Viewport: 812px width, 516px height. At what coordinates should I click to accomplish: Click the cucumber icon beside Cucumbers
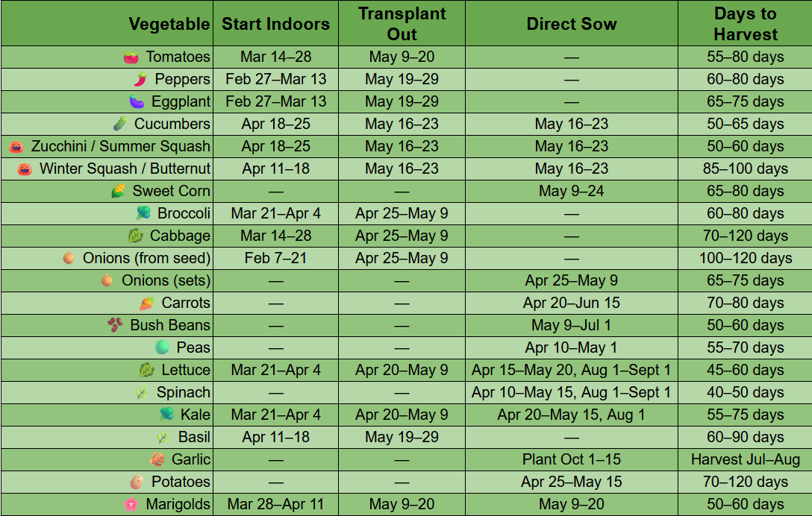tap(119, 125)
